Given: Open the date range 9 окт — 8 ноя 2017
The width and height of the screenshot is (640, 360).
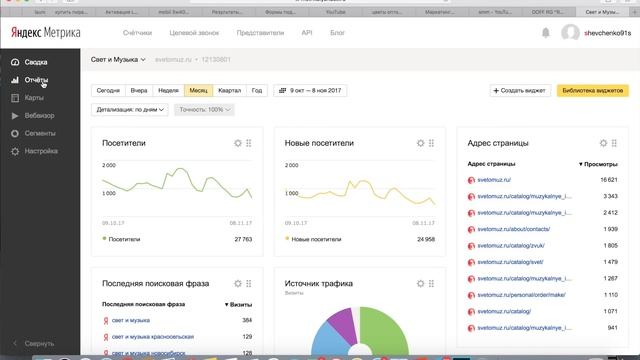Looking at the screenshot, I should click(310, 91).
